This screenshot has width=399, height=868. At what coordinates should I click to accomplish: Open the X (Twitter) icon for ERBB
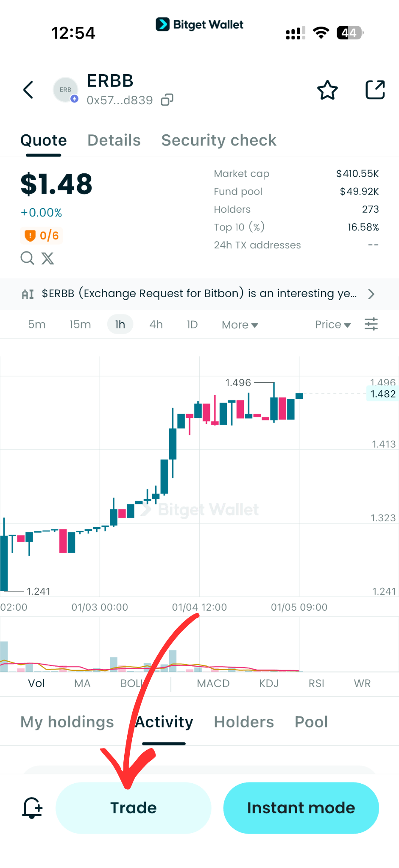47,258
